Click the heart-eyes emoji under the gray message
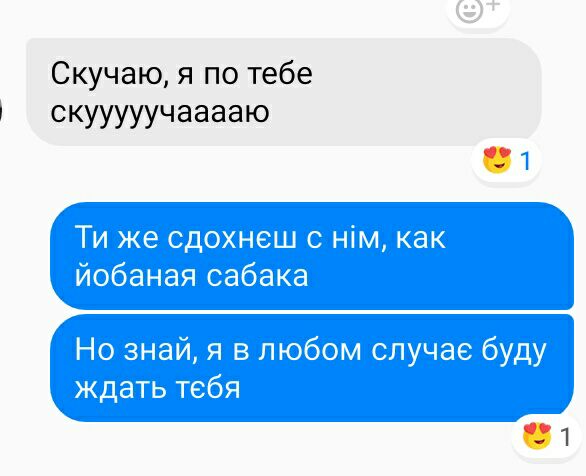 pos(497,160)
